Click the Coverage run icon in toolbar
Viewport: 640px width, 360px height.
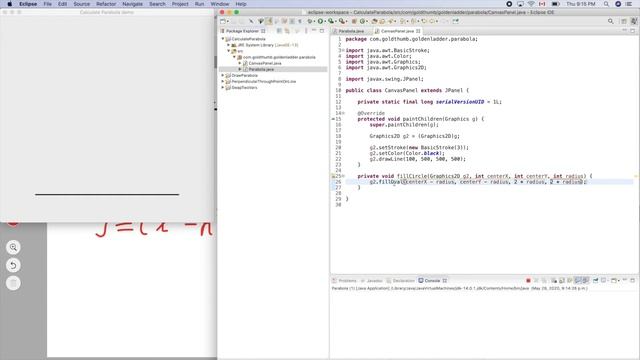[x=331, y=21]
